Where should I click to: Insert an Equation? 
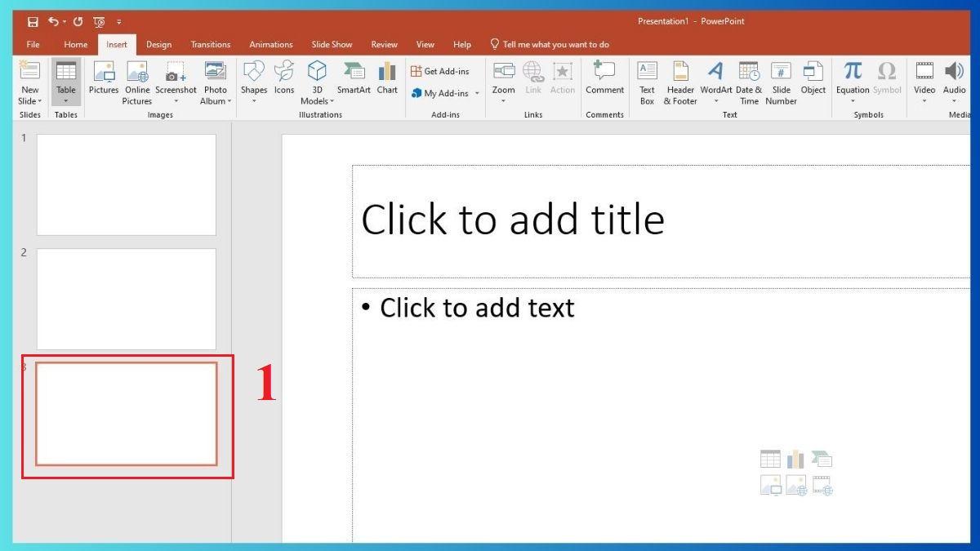click(x=852, y=78)
